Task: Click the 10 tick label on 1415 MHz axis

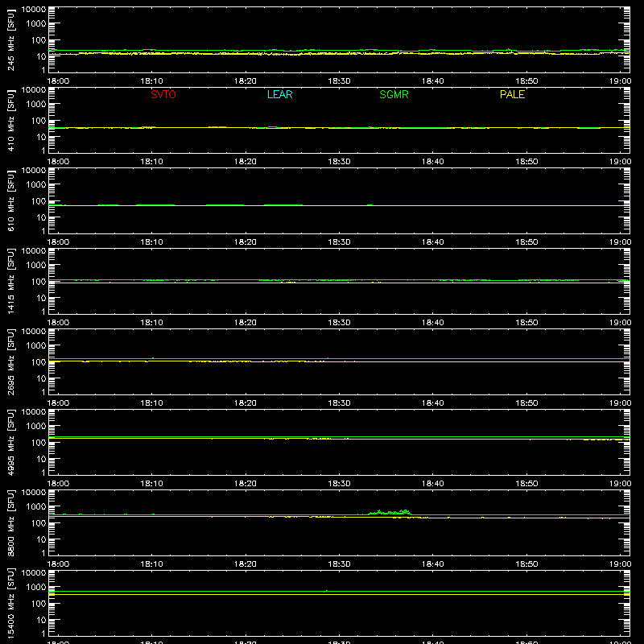Action: tap(41, 298)
